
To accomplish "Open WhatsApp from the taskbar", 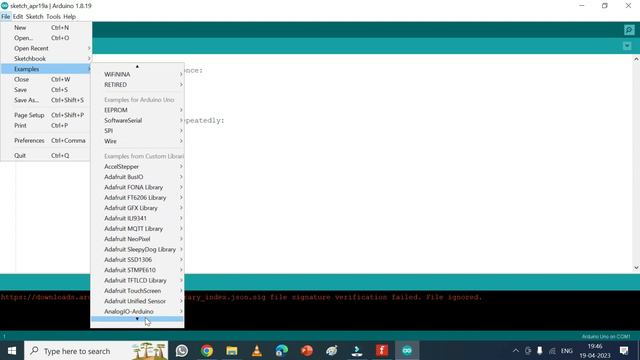I will coord(182,351).
